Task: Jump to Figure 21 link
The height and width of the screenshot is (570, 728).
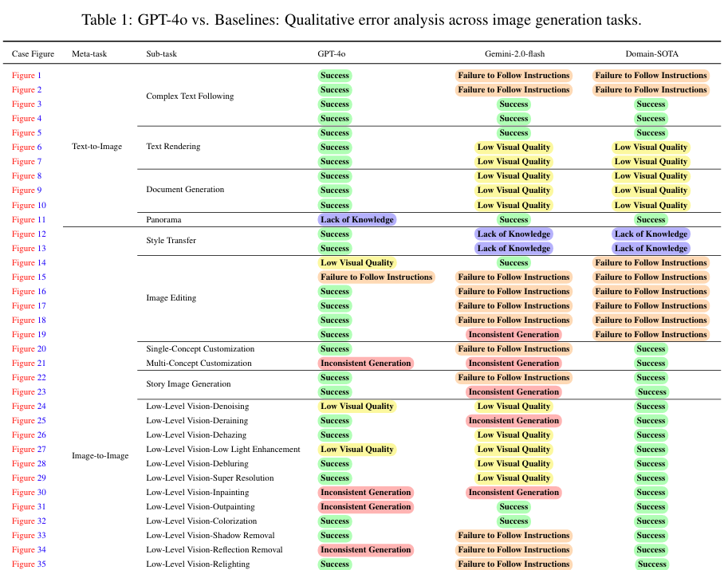Action: pos(29,363)
